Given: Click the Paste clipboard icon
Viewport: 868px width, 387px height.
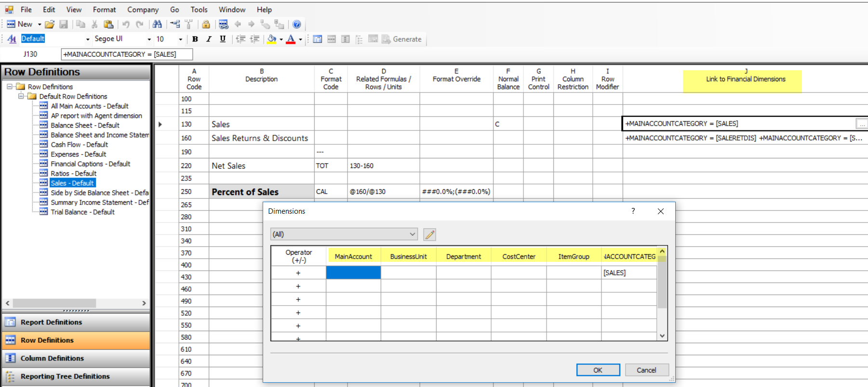Looking at the screenshot, I should (x=108, y=24).
